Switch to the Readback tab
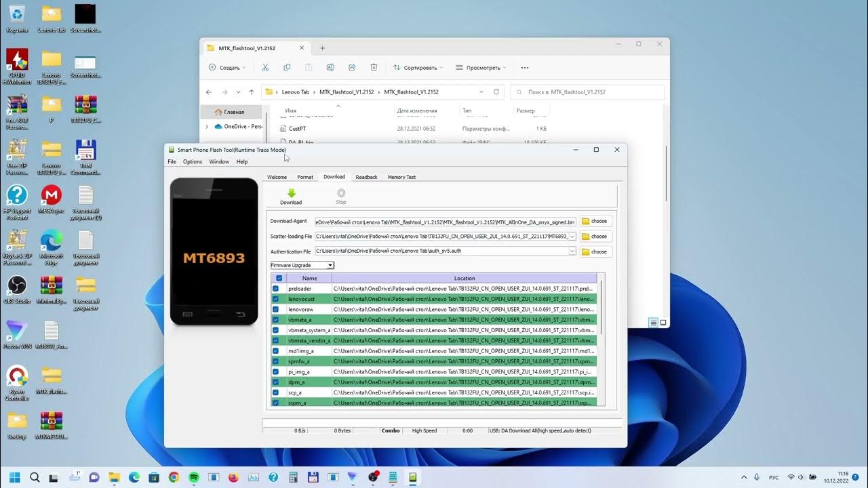The image size is (868, 488). pyautogui.click(x=366, y=177)
